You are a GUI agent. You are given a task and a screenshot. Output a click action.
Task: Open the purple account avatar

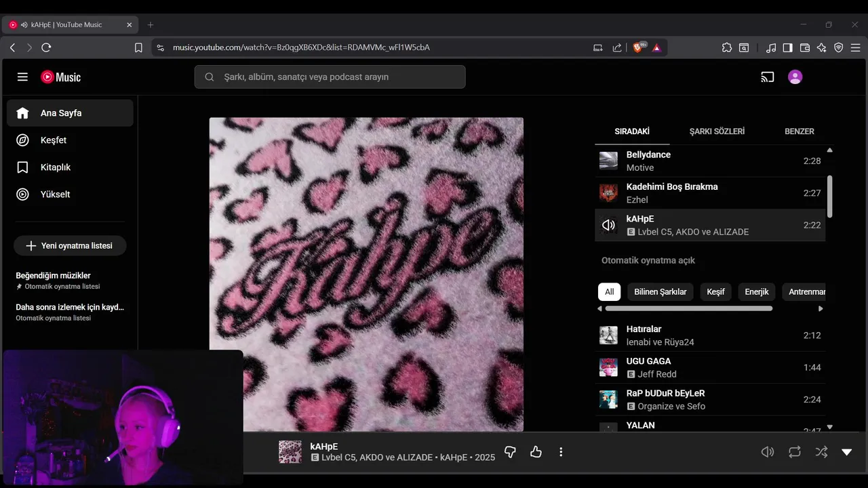(795, 77)
